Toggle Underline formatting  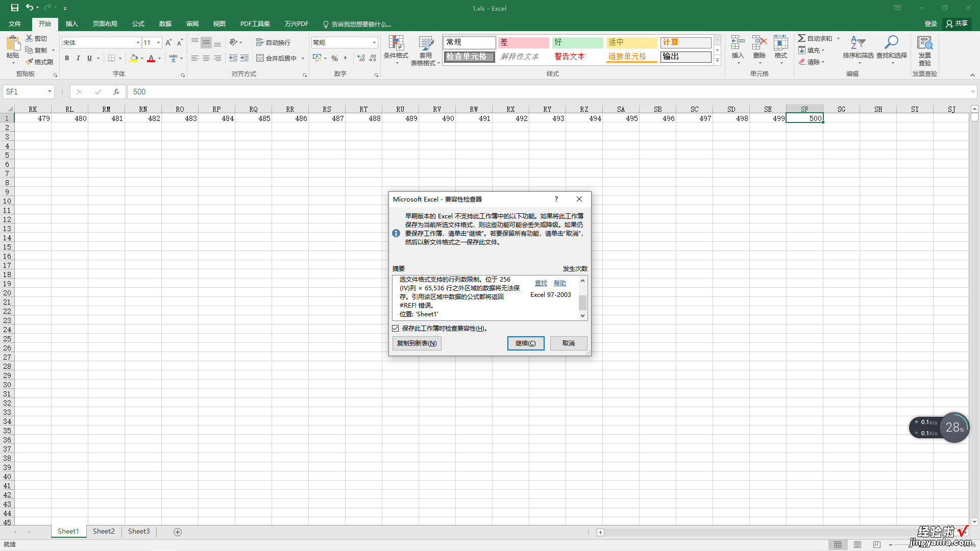pos(89,58)
